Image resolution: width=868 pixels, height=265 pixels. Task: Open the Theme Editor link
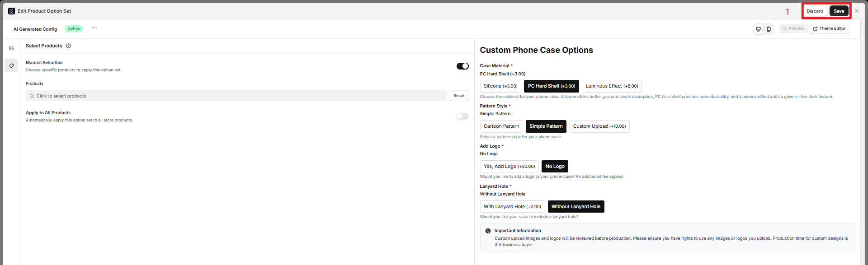pos(829,28)
